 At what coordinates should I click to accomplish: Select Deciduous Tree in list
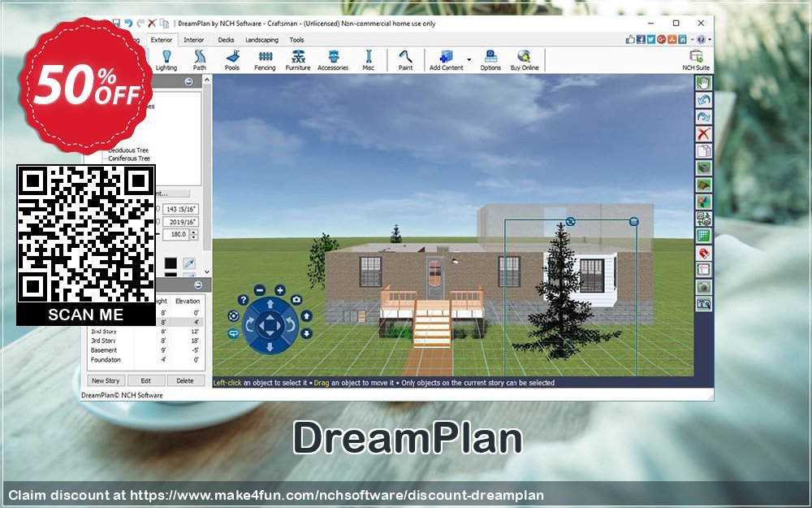click(128, 150)
